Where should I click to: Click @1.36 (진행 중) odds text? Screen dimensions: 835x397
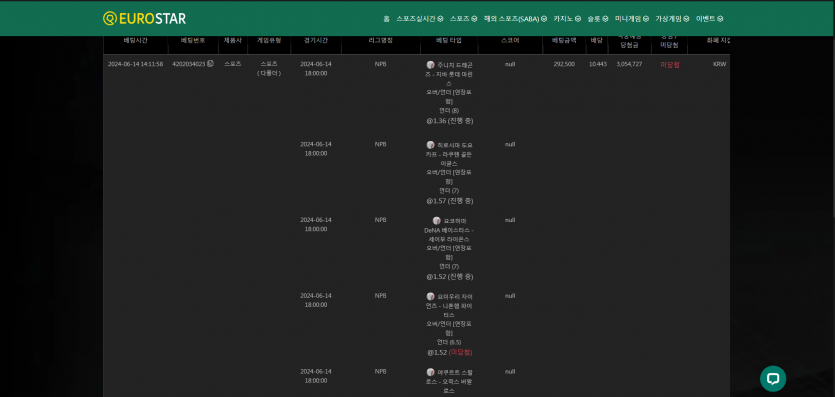pyautogui.click(x=449, y=121)
